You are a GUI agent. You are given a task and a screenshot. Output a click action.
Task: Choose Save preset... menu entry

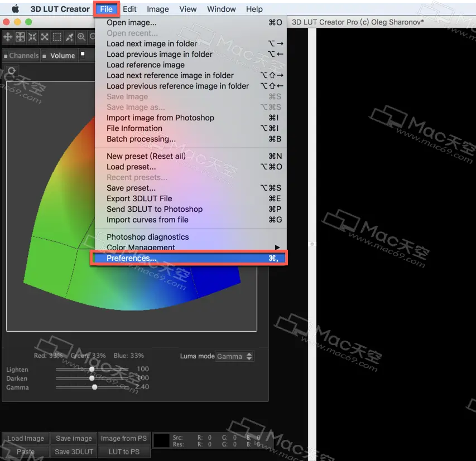(191, 188)
